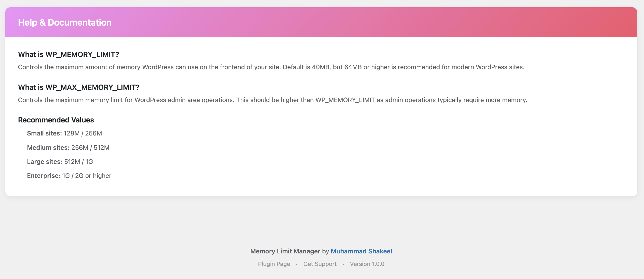Click the Recommended Values heading
Screen dimensions: 644x279
(56, 120)
